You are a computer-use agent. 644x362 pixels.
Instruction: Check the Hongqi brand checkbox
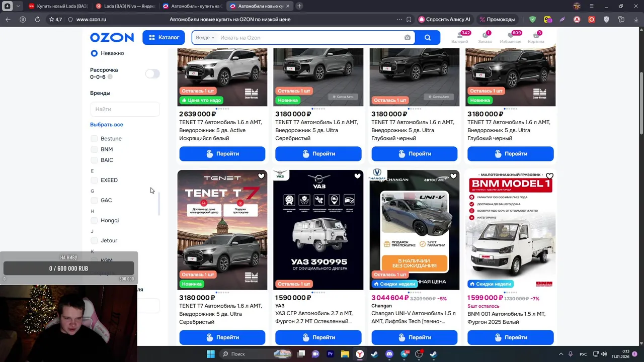point(94,220)
